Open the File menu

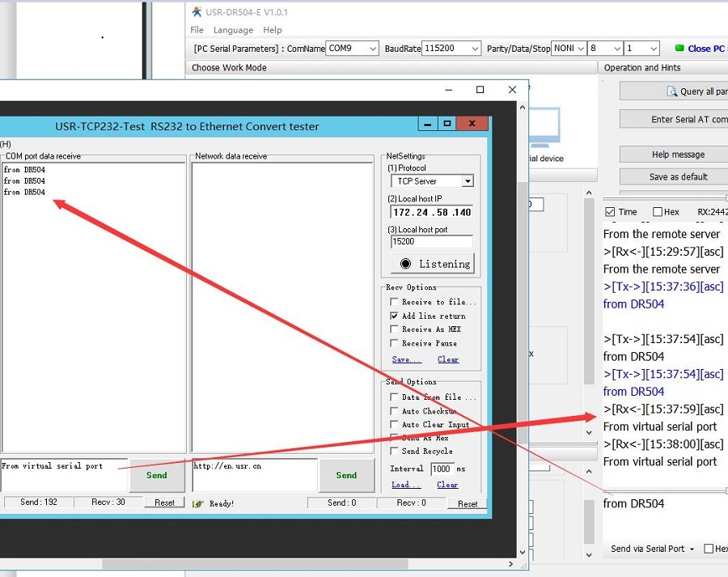point(197,30)
